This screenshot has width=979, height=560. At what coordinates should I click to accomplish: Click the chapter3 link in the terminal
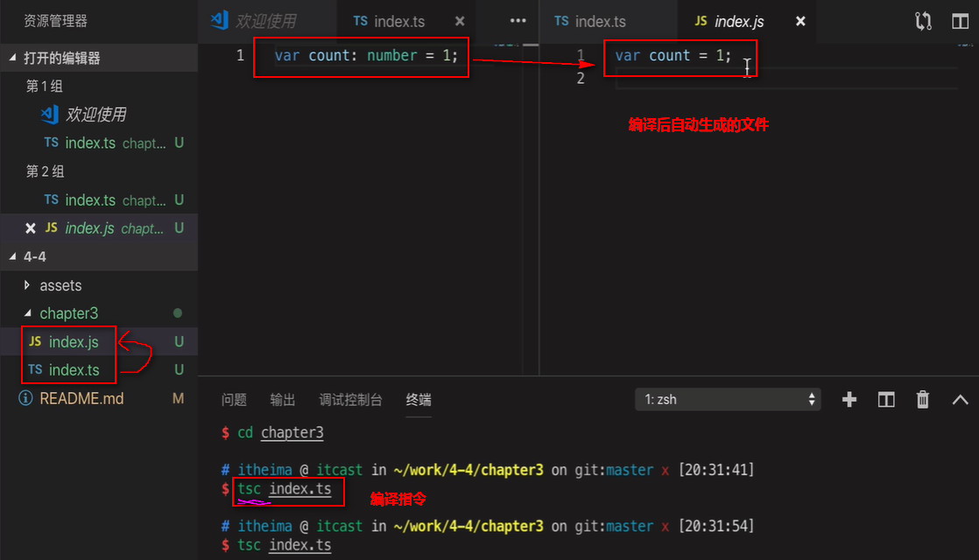(x=292, y=432)
